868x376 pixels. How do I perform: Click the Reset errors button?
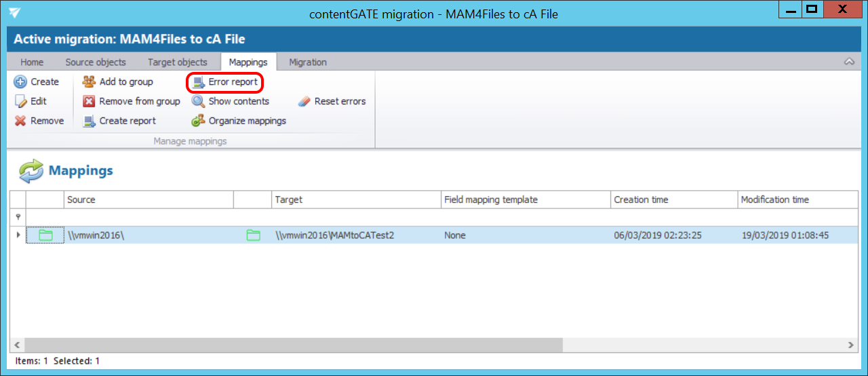(332, 101)
